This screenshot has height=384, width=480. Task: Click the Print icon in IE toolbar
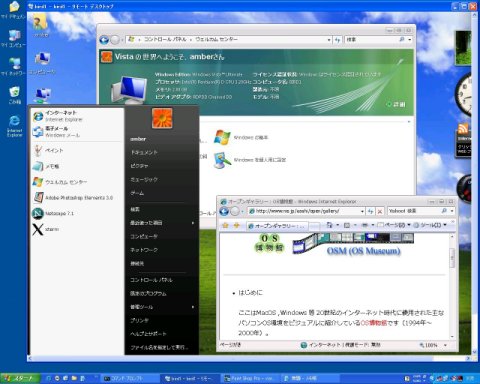(x=365, y=226)
